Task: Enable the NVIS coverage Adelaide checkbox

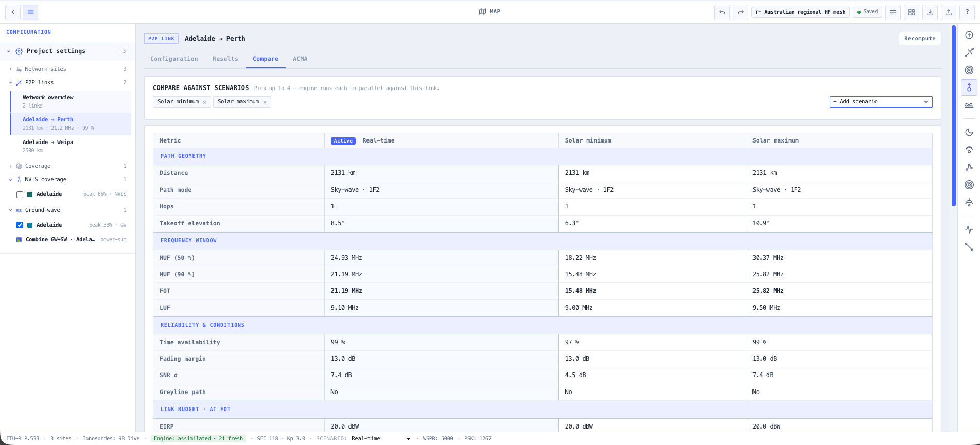Action: [20, 194]
